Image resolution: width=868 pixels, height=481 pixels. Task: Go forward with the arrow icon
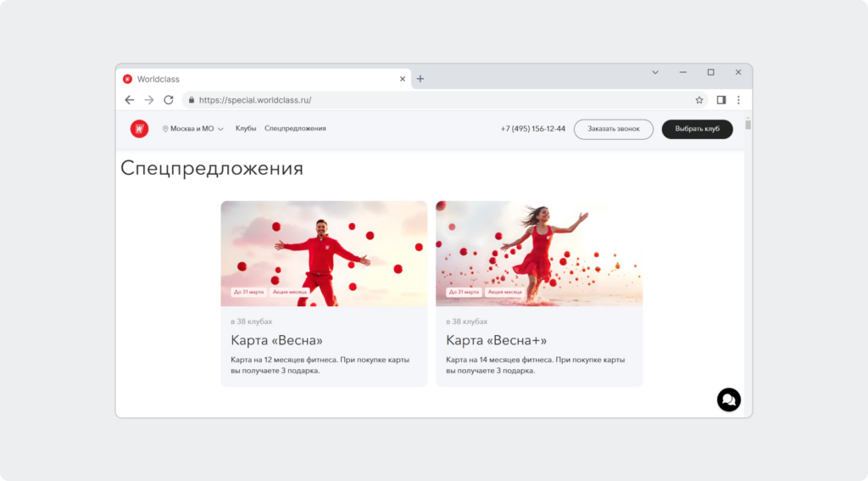(149, 100)
